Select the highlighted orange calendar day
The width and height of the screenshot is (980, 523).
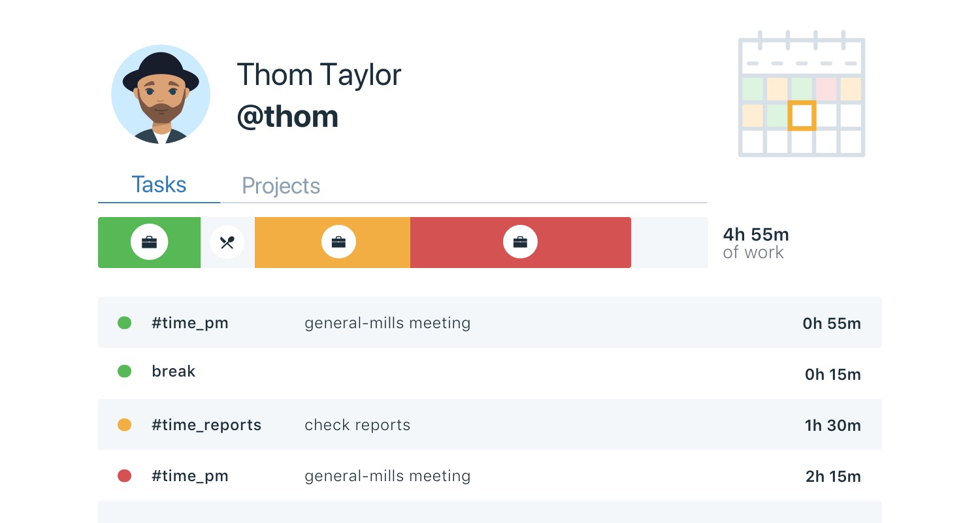[802, 116]
